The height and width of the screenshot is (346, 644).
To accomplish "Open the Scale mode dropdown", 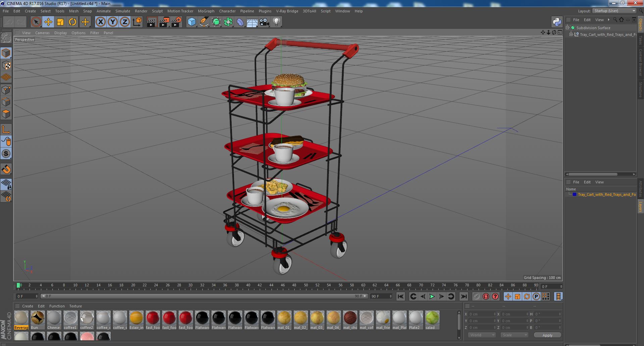I will tap(514, 335).
